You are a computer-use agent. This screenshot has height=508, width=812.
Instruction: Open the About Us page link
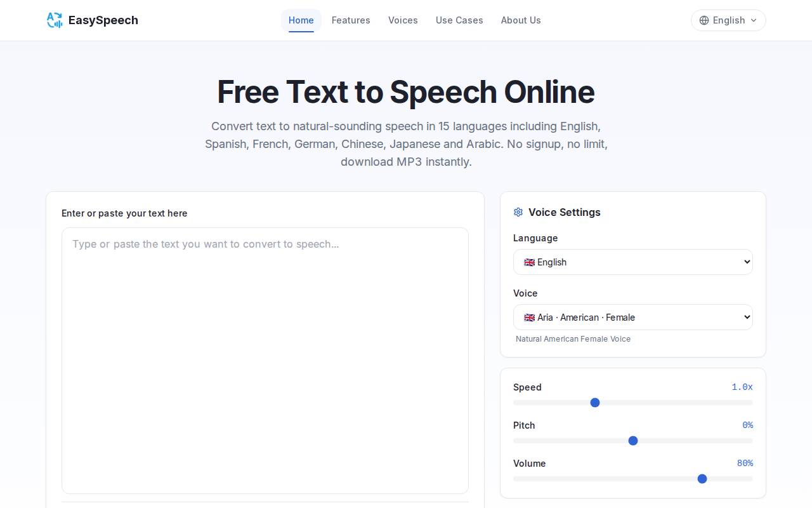coord(521,20)
